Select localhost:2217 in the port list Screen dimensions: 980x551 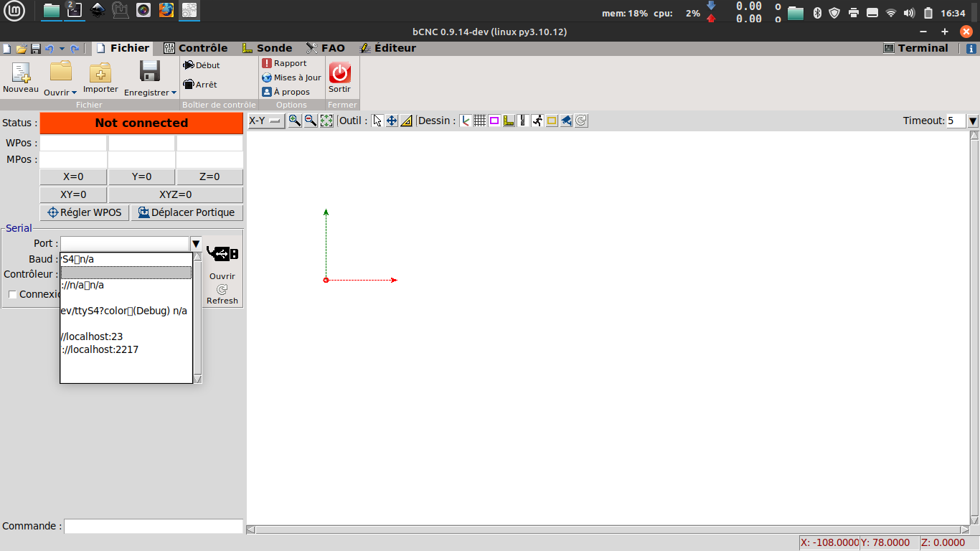(100, 349)
